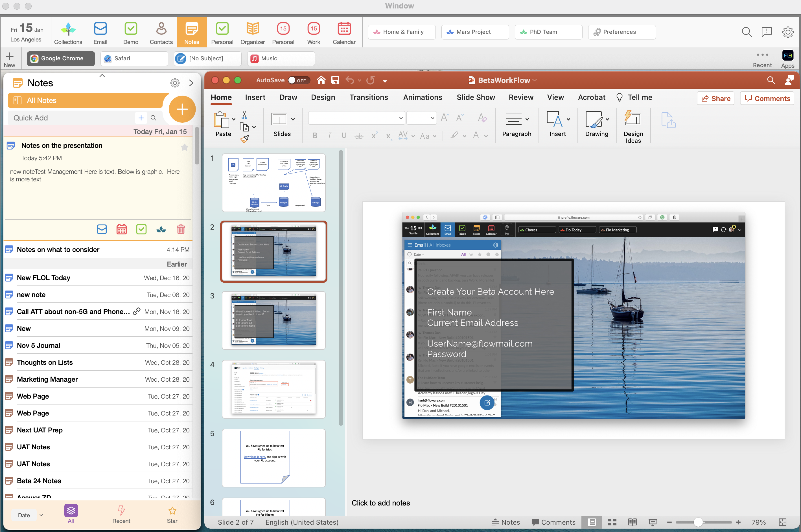This screenshot has width=801, height=532.
Task: Switch to Reading View icon
Action: [x=632, y=522]
